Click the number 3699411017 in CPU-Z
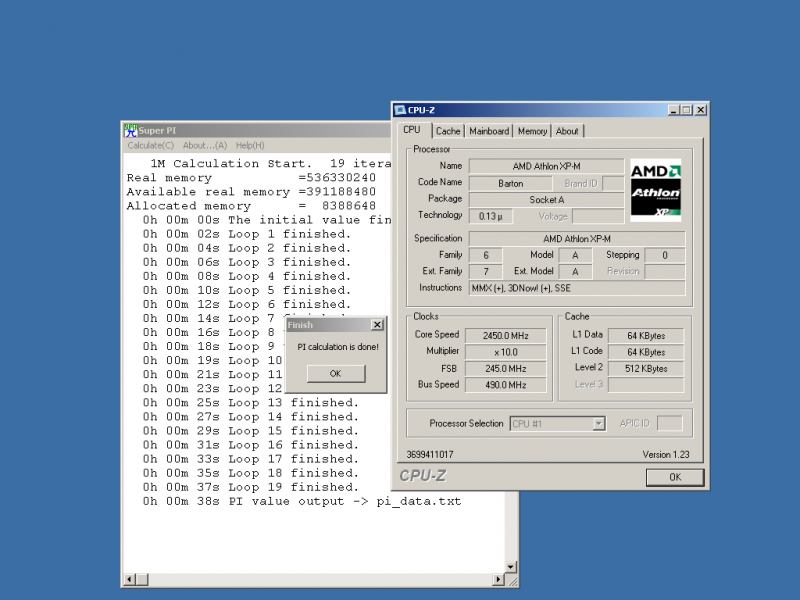Image resolution: width=800 pixels, height=600 pixels. coord(430,454)
